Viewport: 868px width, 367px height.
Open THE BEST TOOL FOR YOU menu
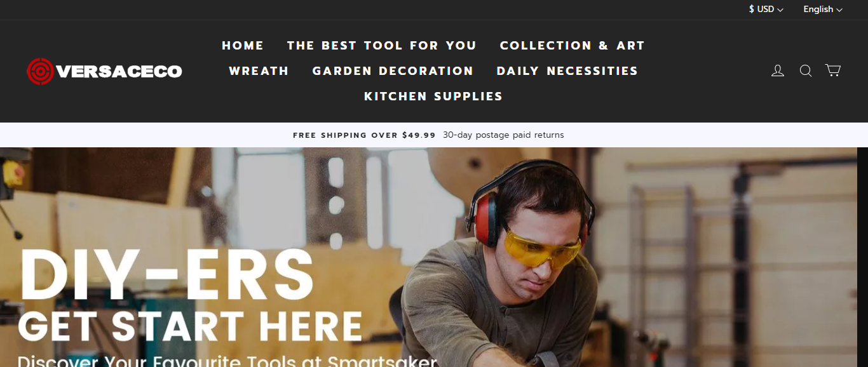(x=382, y=46)
